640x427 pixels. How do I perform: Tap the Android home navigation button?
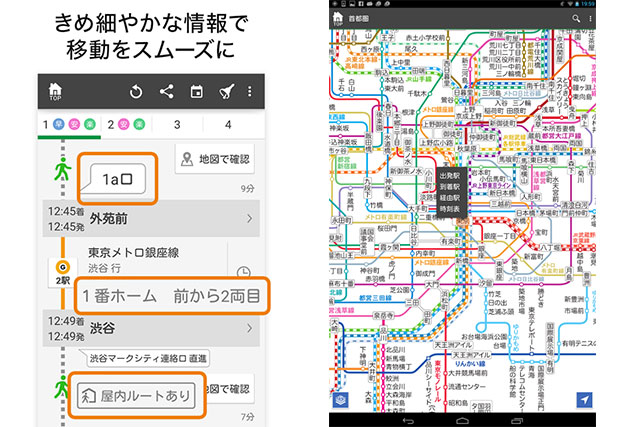tap(462, 420)
